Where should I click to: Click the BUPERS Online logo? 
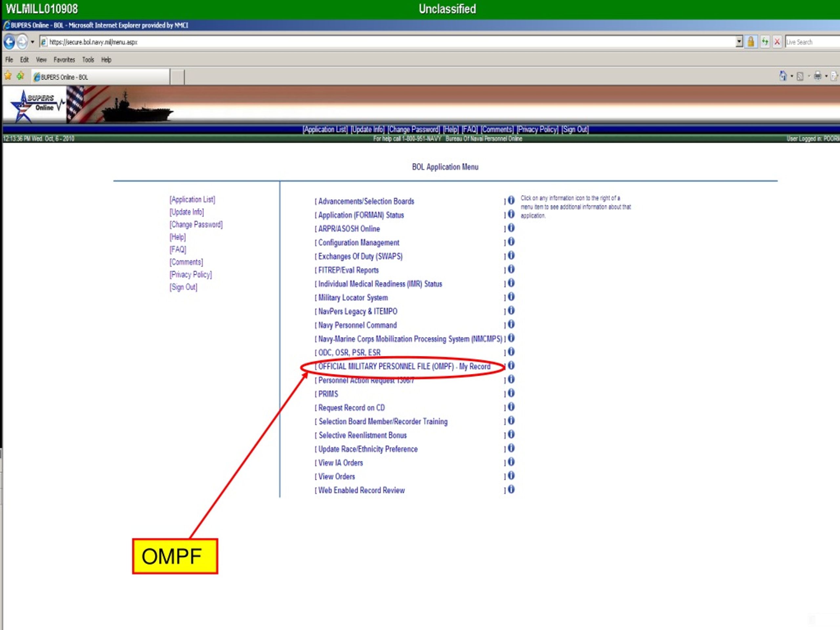point(35,106)
